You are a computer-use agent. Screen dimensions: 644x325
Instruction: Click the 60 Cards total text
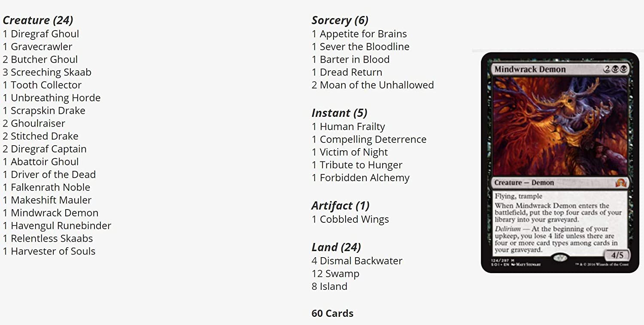tap(332, 313)
